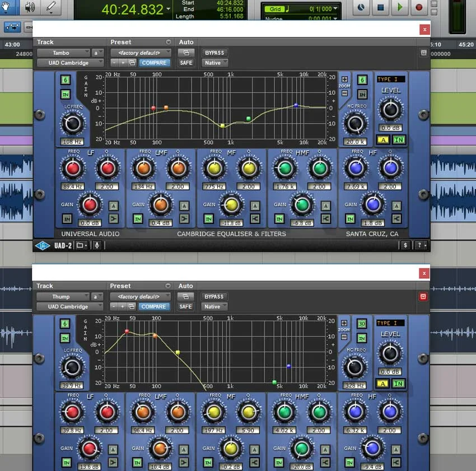Click the yellow MF node on Tambo EQ graph
This screenshot has height=471, width=476.
pyautogui.click(x=222, y=125)
